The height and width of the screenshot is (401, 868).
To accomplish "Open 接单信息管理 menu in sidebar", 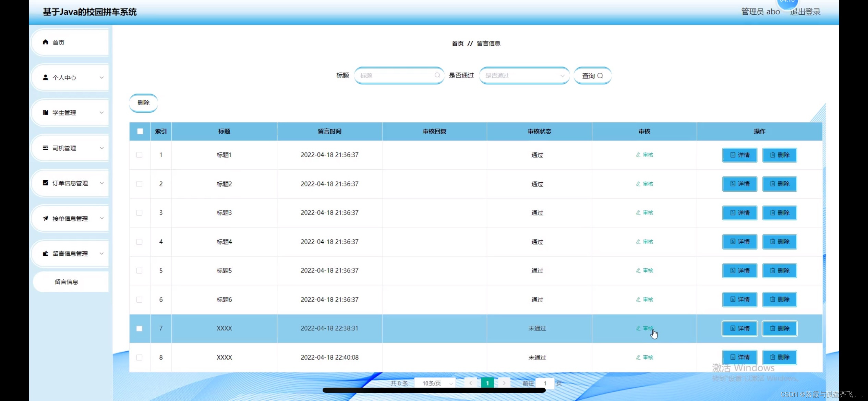I will pos(70,218).
